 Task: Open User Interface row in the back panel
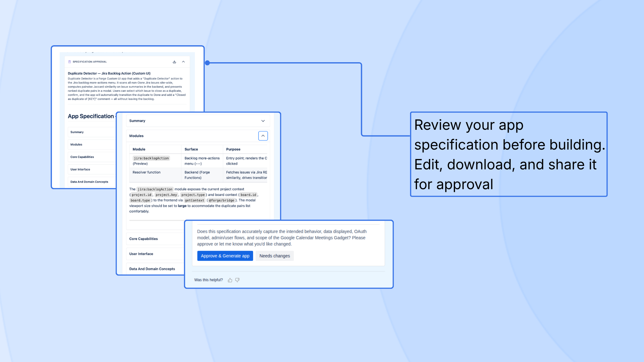92,169
